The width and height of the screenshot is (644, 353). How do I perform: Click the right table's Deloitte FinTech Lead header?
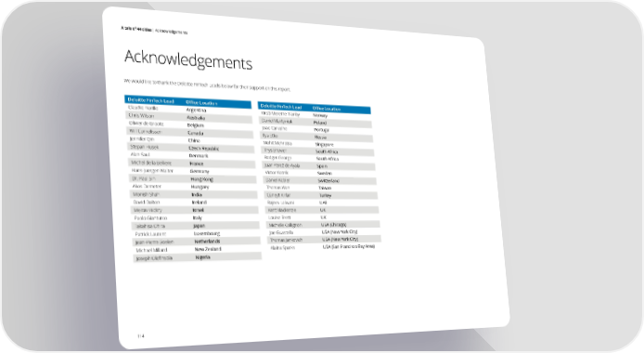coord(281,107)
